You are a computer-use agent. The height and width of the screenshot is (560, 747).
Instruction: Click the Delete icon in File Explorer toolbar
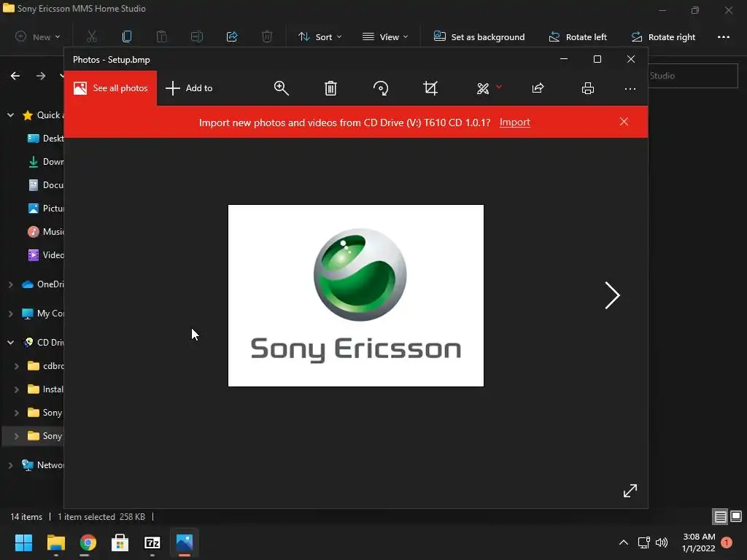coord(267,36)
